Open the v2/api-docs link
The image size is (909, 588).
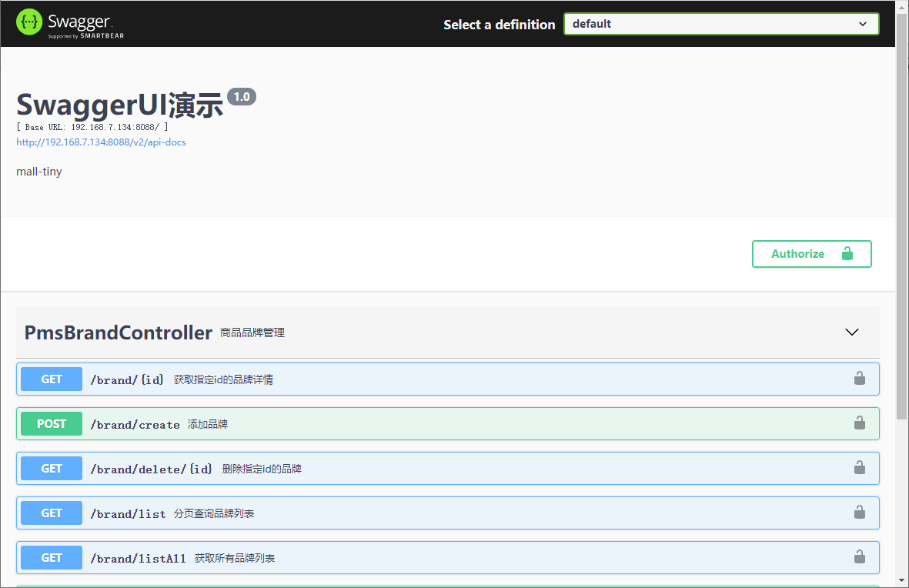[101, 142]
